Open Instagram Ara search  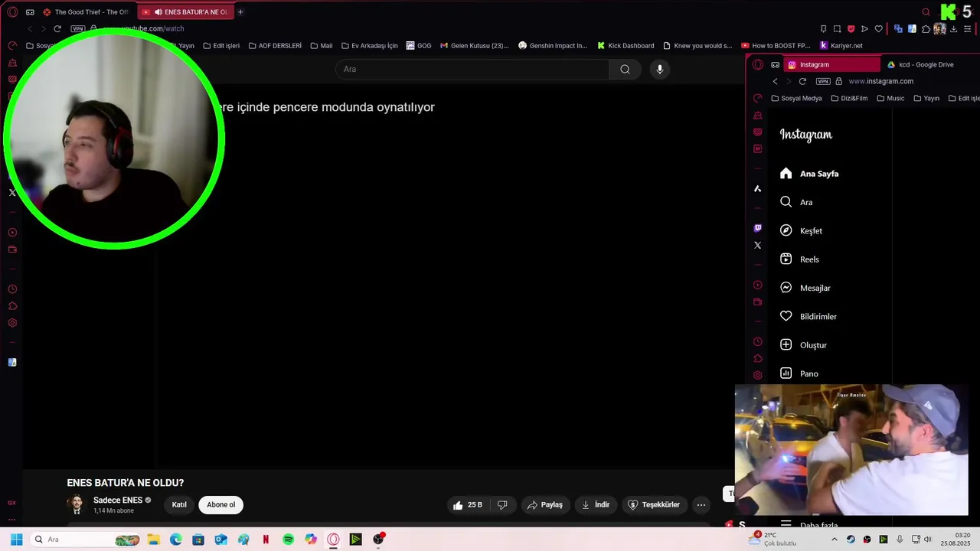point(796,202)
